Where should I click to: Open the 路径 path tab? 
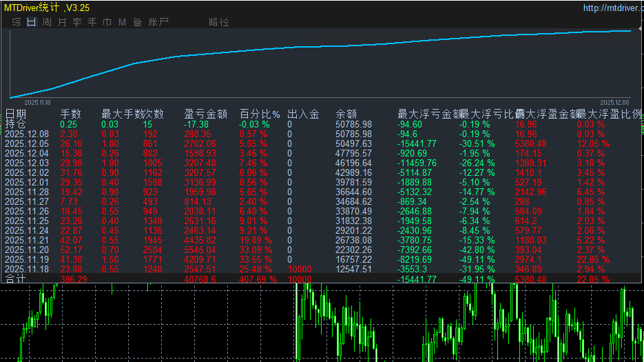219,22
